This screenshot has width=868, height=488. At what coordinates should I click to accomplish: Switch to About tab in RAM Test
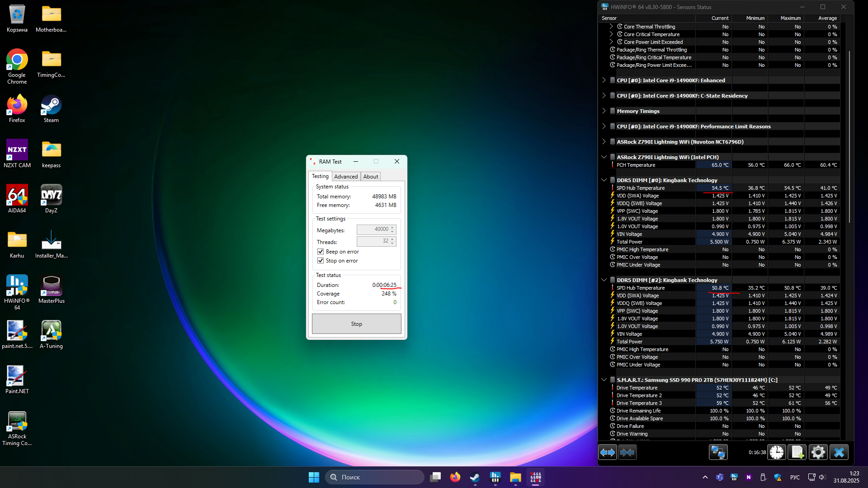[371, 177]
